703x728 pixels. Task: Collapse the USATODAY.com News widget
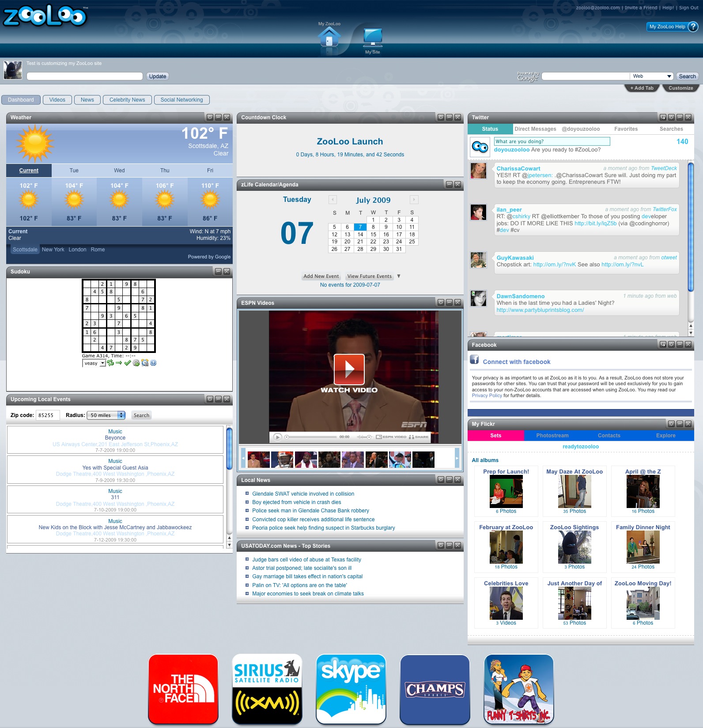pyautogui.click(x=449, y=546)
